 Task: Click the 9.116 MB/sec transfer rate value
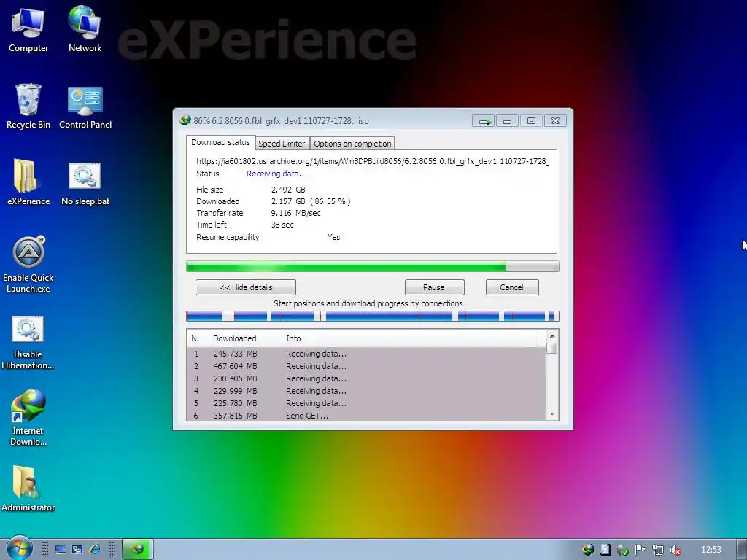coord(296,213)
